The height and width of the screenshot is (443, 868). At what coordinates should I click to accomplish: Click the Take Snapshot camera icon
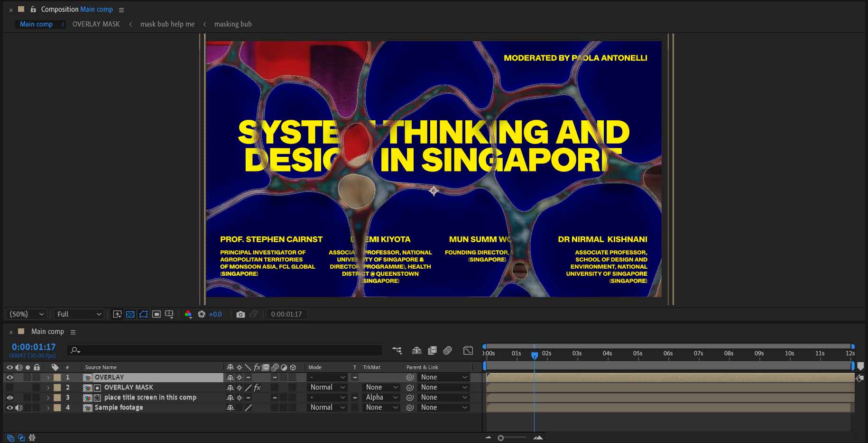click(x=240, y=315)
